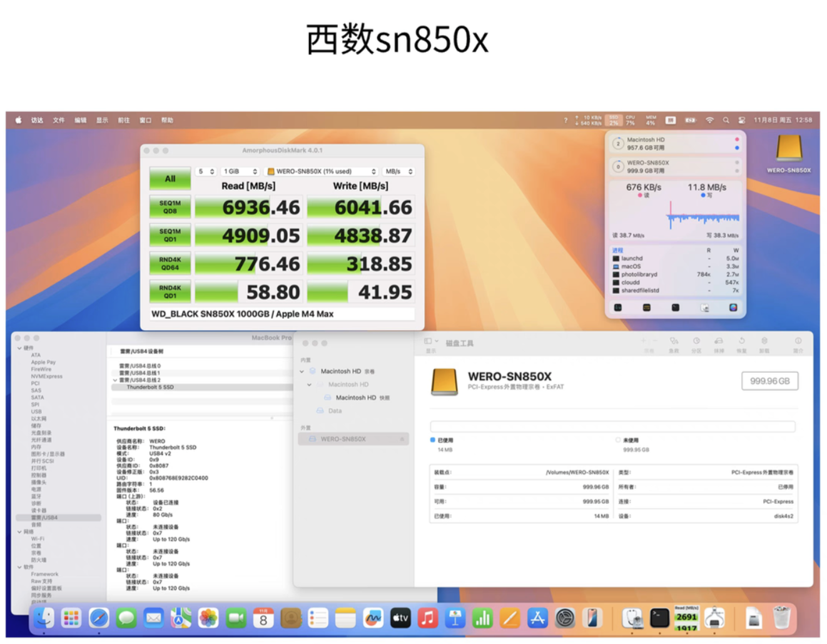Click the All button in AmorphousDiskMark
Viewport: 827px width, 644px height.
coord(170,179)
